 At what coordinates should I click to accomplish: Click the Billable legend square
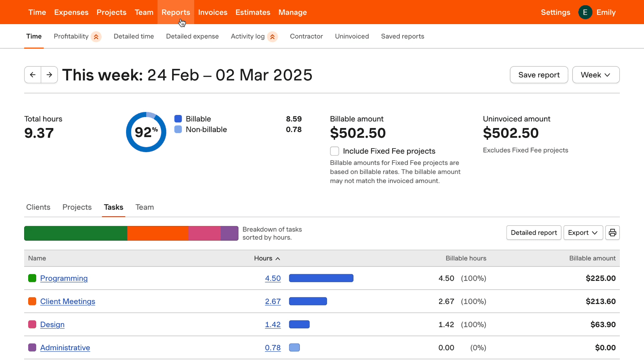178,119
